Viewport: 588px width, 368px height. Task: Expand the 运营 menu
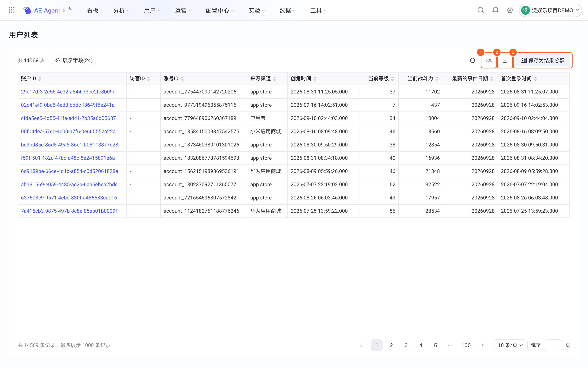(x=183, y=10)
